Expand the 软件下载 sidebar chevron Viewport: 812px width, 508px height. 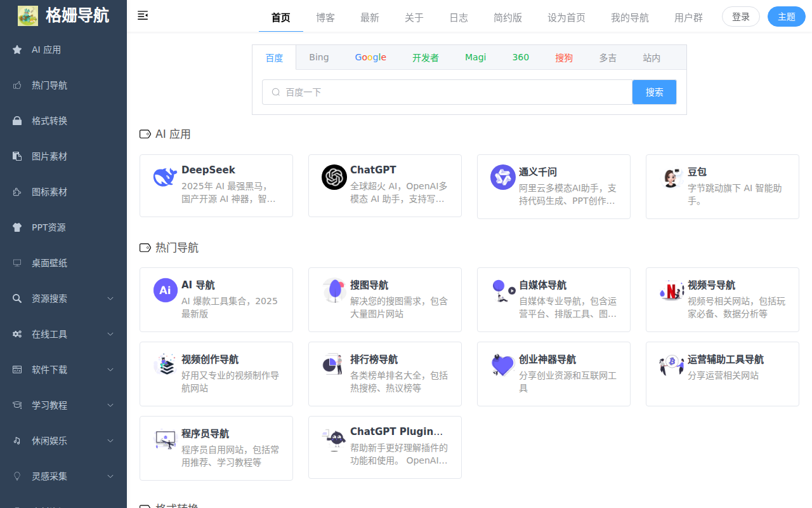click(110, 370)
